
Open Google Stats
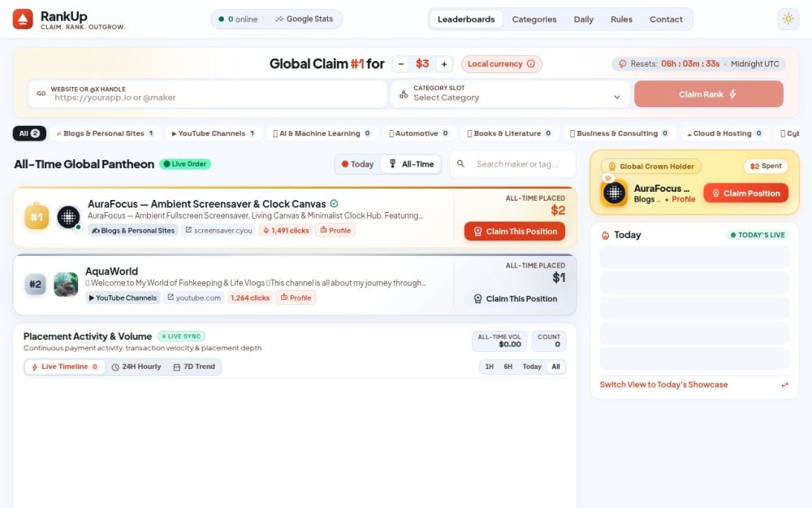click(304, 20)
